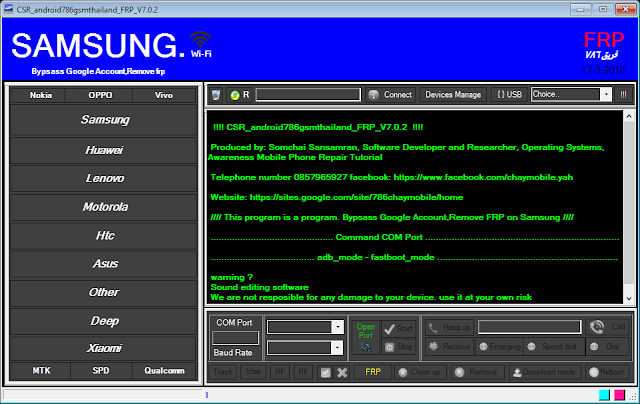Click the log scrollbar down arrow
The height and width of the screenshot is (404, 640).
(x=629, y=298)
